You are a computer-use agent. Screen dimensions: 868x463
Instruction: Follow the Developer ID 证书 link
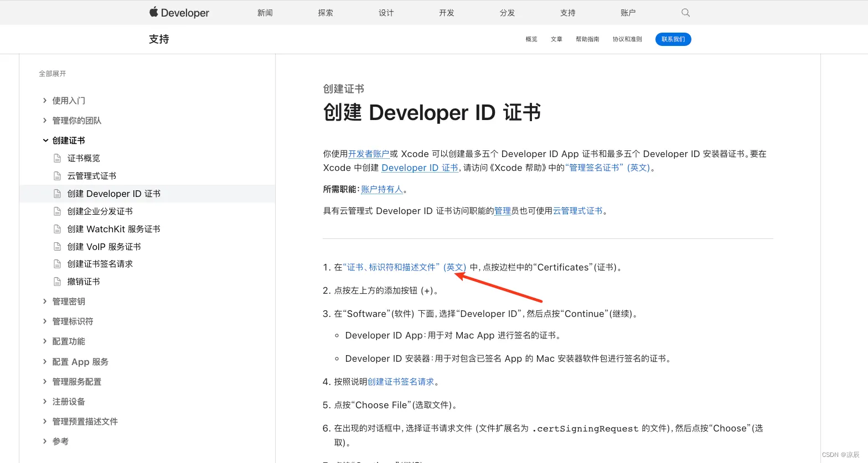pos(420,168)
